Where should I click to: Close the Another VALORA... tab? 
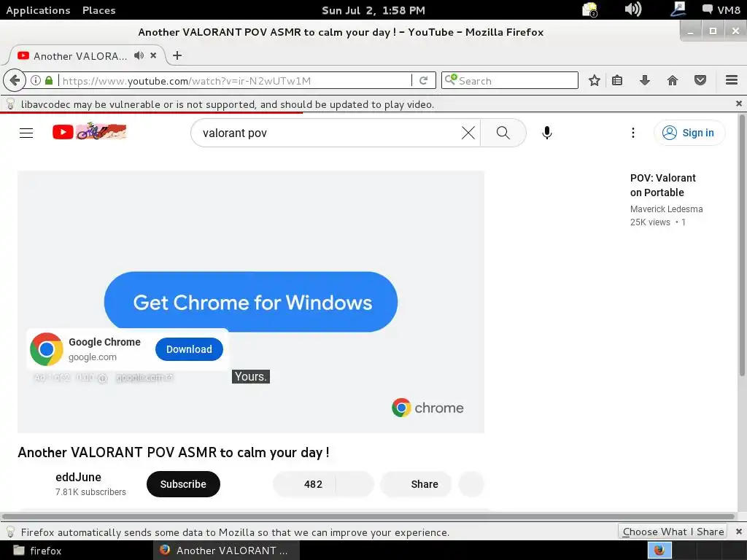pyautogui.click(x=153, y=55)
